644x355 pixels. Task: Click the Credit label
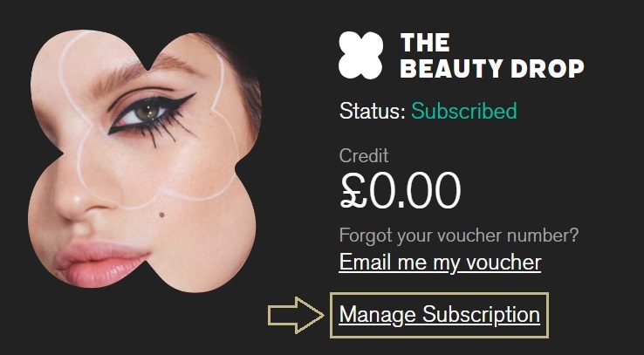[364, 156]
